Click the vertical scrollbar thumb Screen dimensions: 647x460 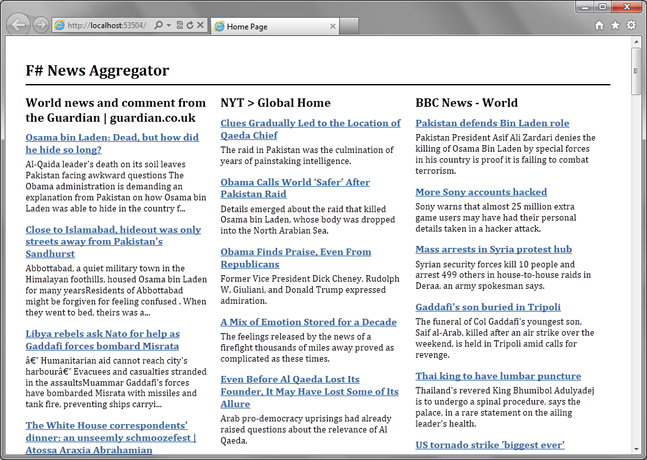click(636, 71)
